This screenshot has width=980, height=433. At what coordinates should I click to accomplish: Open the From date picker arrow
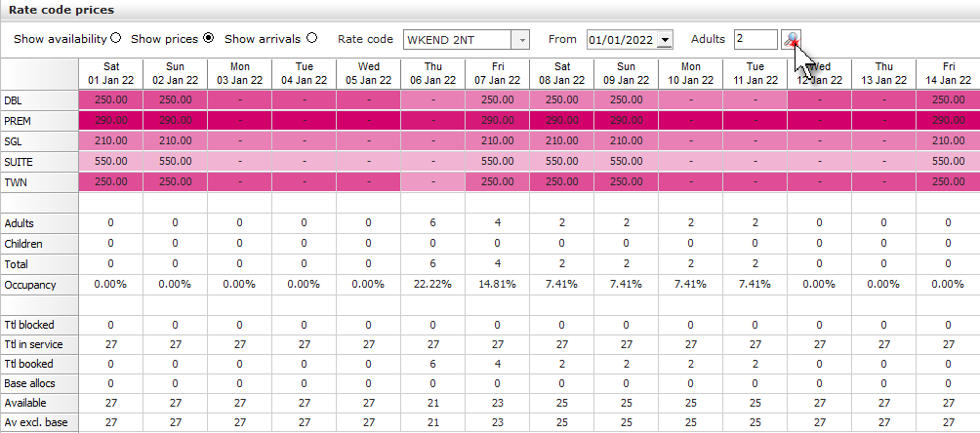[x=665, y=40]
